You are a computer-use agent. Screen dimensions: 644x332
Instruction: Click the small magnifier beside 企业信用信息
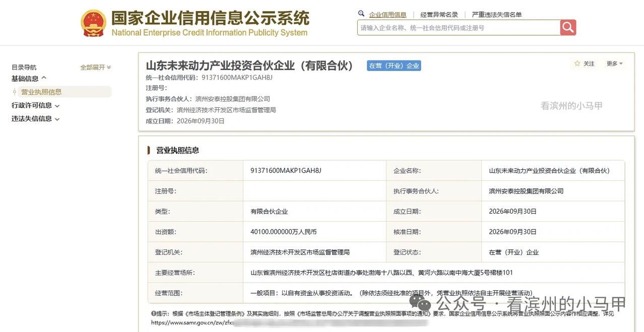(x=361, y=14)
